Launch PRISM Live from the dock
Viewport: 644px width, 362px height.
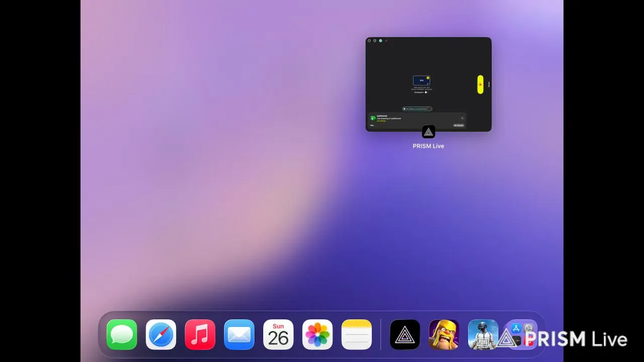[x=405, y=334]
